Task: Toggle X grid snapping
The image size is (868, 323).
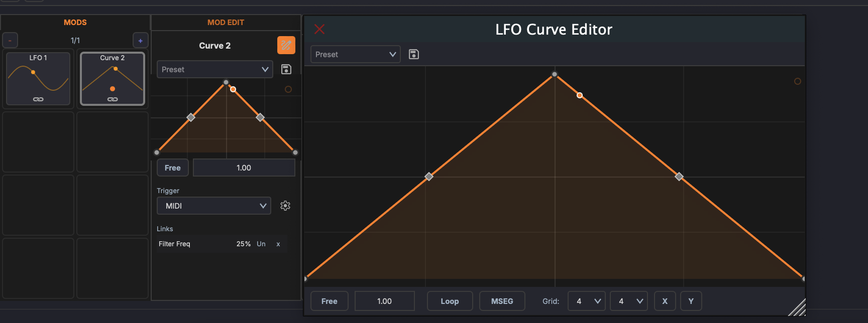Action: coord(665,301)
